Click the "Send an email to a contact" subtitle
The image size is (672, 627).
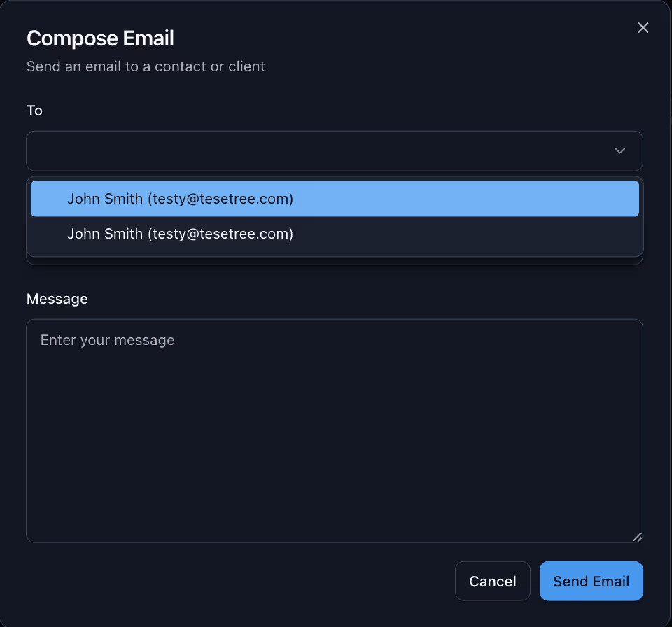point(146,66)
